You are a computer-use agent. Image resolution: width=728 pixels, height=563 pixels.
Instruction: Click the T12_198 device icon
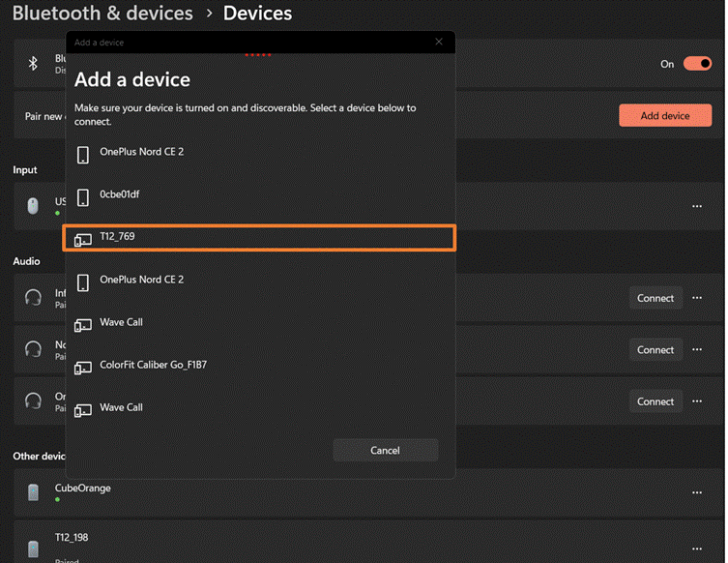click(34, 548)
